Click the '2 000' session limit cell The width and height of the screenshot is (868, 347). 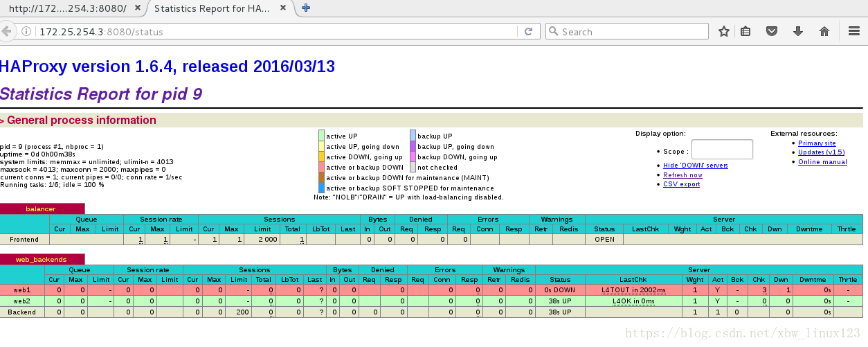(x=263, y=239)
